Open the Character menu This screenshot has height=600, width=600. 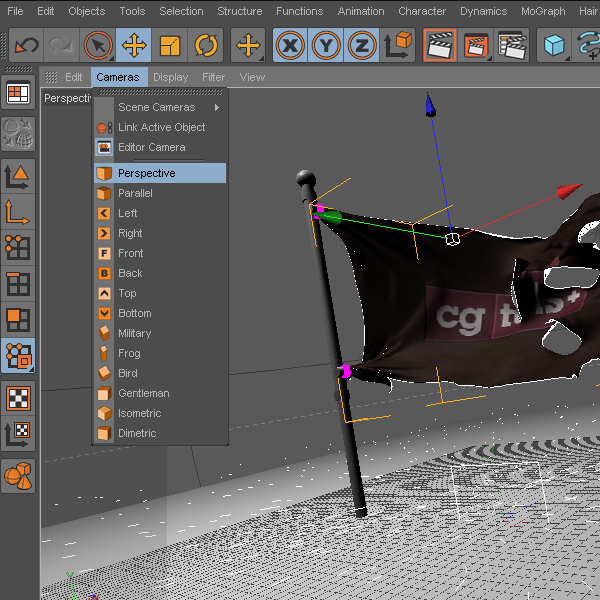click(x=422, y=11)
